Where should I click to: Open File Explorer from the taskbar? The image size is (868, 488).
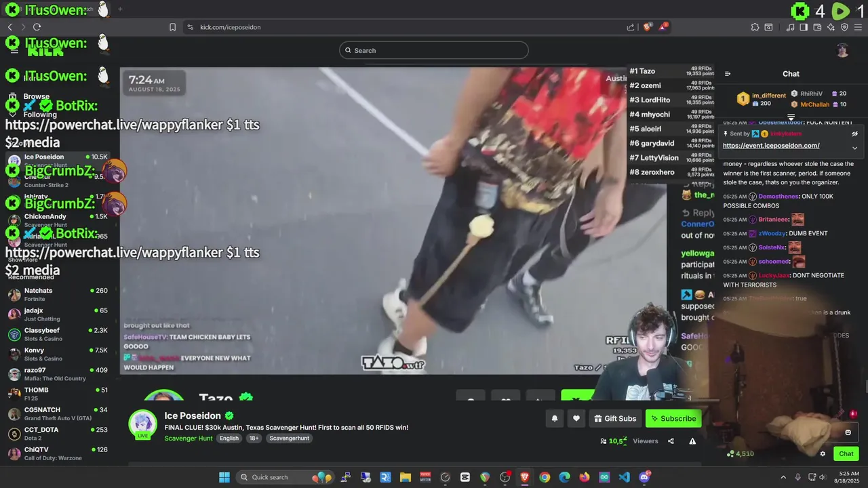[x=406, y=477]
